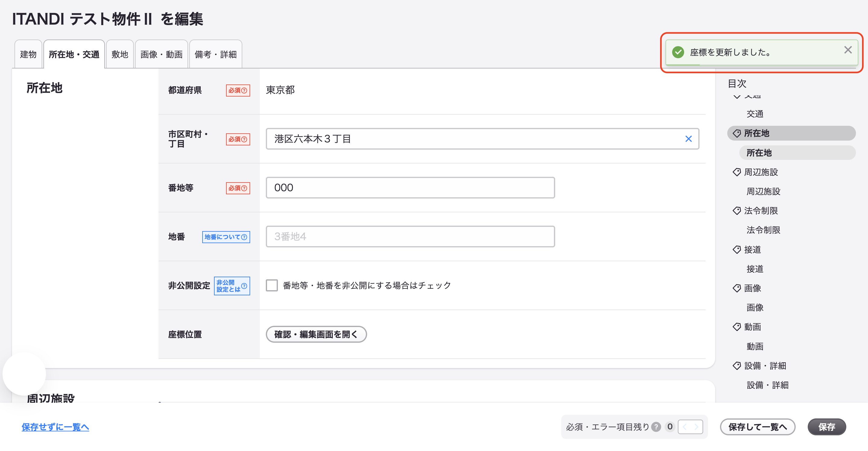
Task: Click 保存して一覧へ button
Action: pos(757,427)
